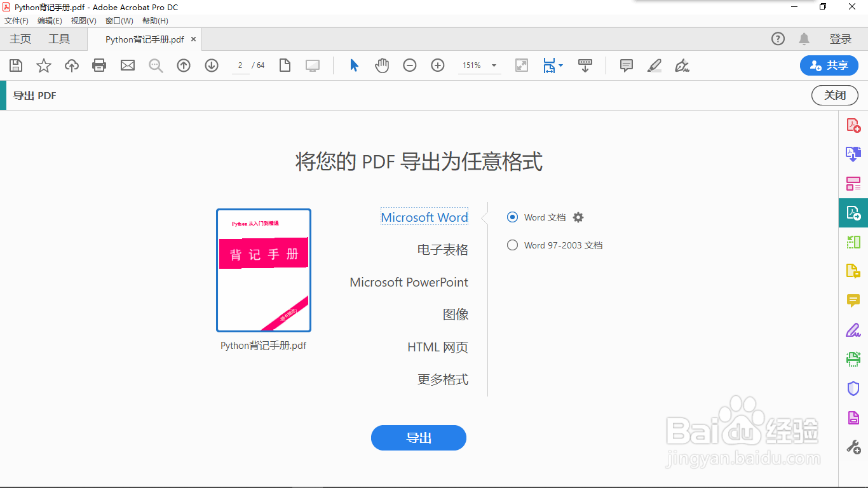Switch to the 工具 tab
This screenshot has width=868, height=488.
tap(59, 39)
